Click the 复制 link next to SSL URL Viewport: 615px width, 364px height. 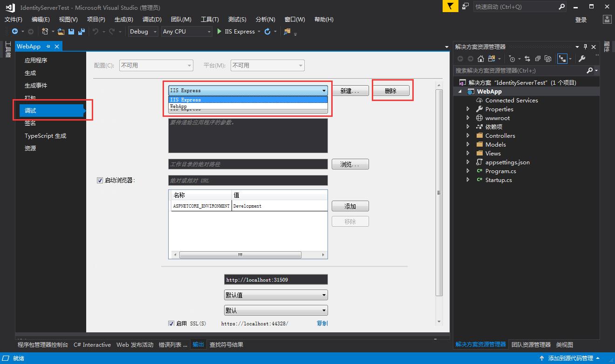(x=322, y=324)
